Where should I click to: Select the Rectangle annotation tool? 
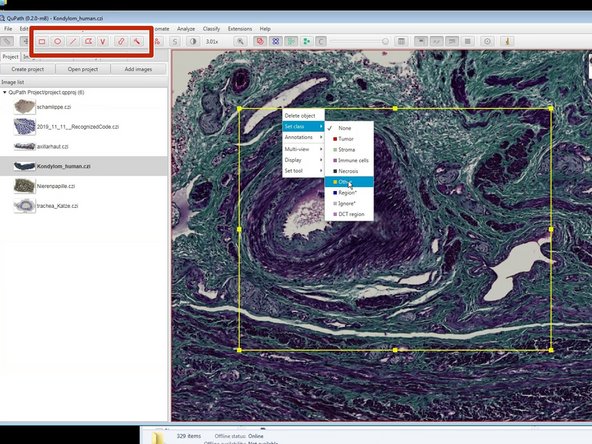coord(42,42)
